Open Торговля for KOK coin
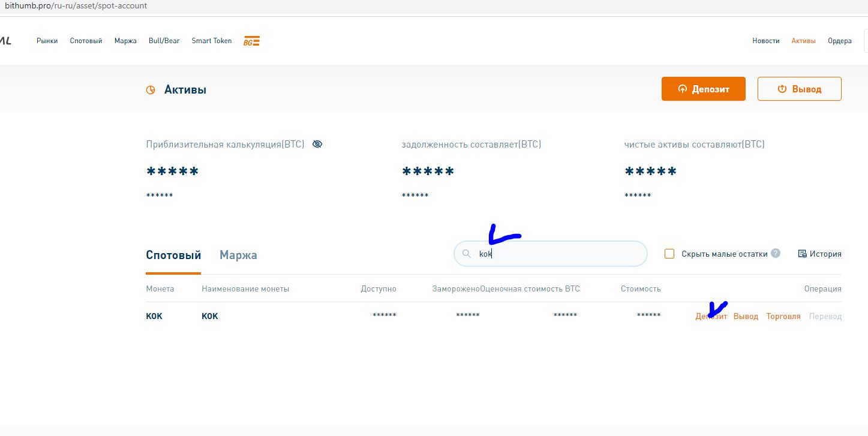 pyautogui.click(x=783, y=316)
